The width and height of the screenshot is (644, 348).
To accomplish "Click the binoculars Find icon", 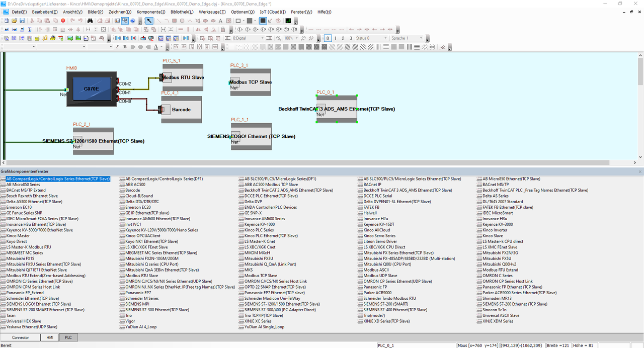I will tap(90, 21).
